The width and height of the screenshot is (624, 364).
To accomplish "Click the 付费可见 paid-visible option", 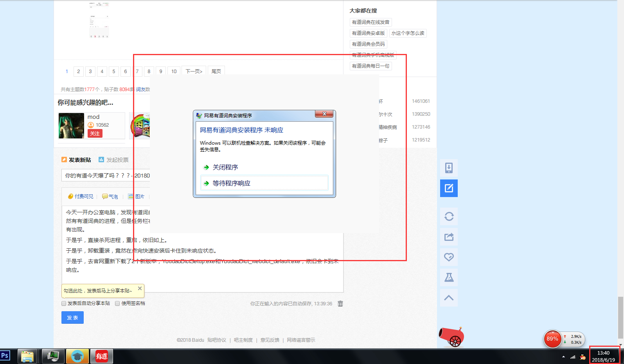I will point(81,197).
